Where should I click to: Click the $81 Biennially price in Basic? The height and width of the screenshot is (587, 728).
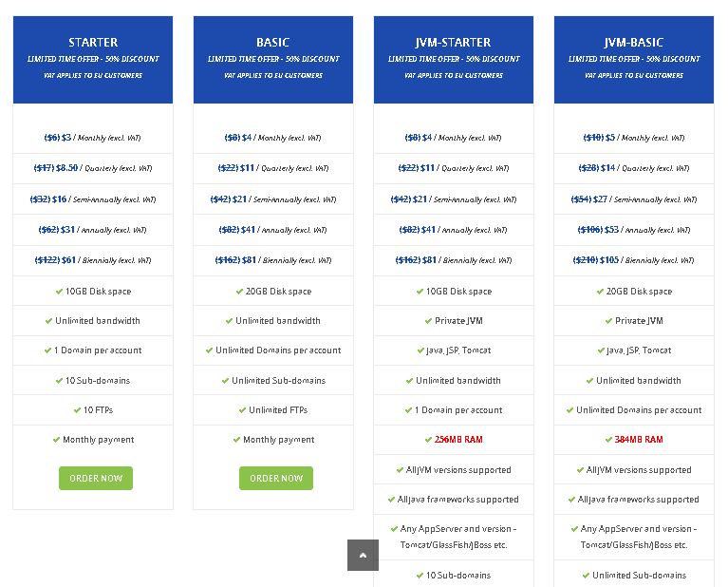tap(249, 260)
